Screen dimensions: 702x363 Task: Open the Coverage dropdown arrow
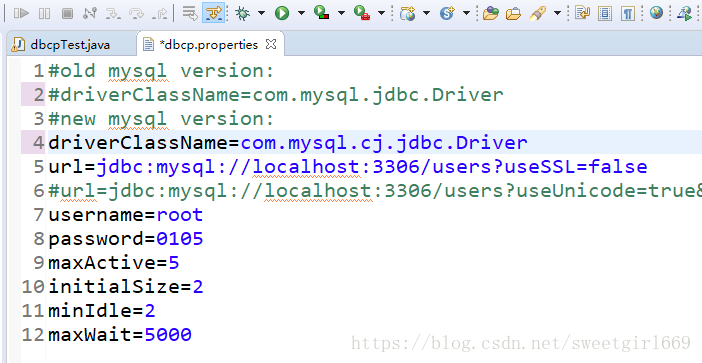point(342,13)
